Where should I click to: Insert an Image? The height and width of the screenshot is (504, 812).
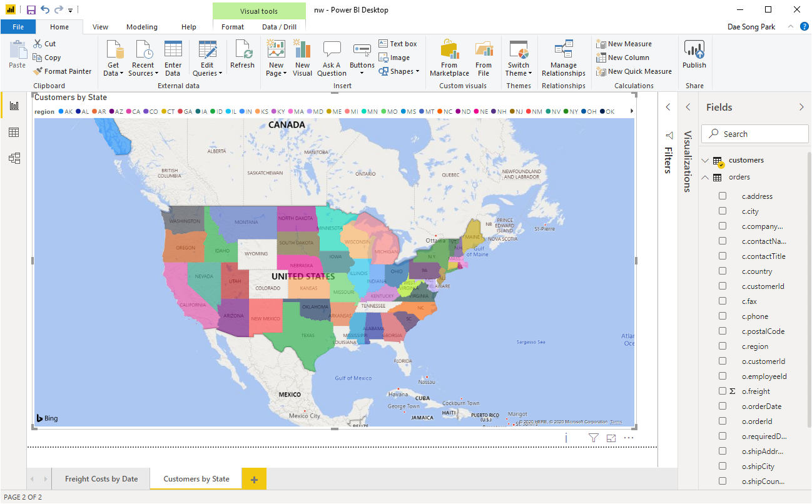pyautogui.click(x=395, y=58)
